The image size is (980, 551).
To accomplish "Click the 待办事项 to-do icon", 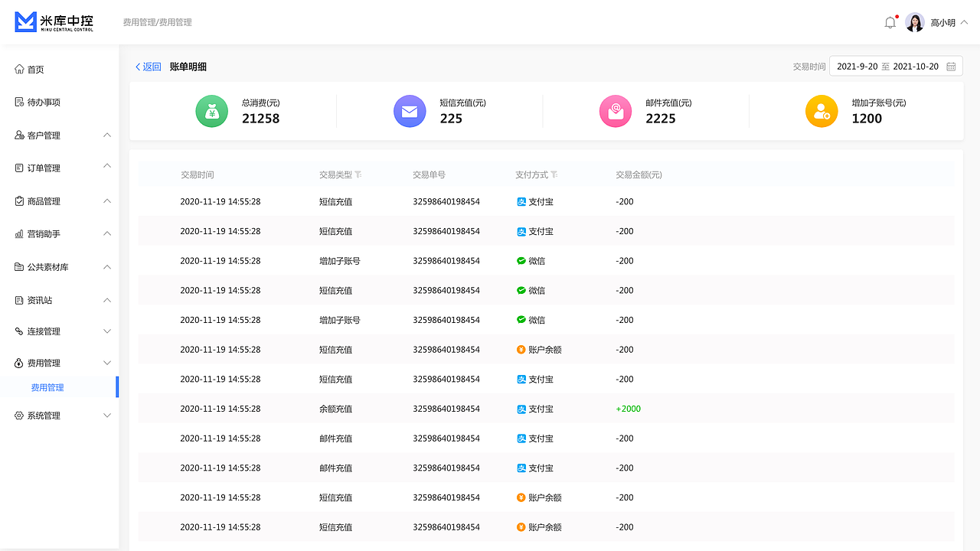I will click(x=19, y=103).
